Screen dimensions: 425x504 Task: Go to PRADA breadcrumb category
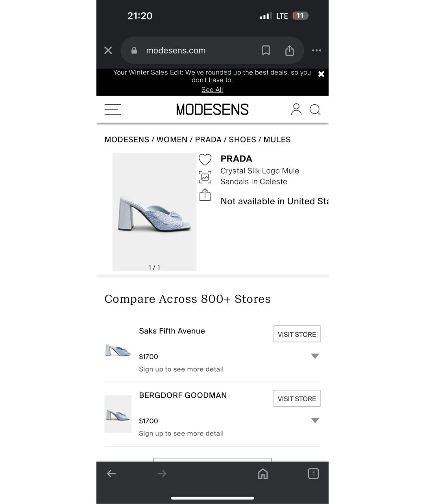tap(208, 139)
